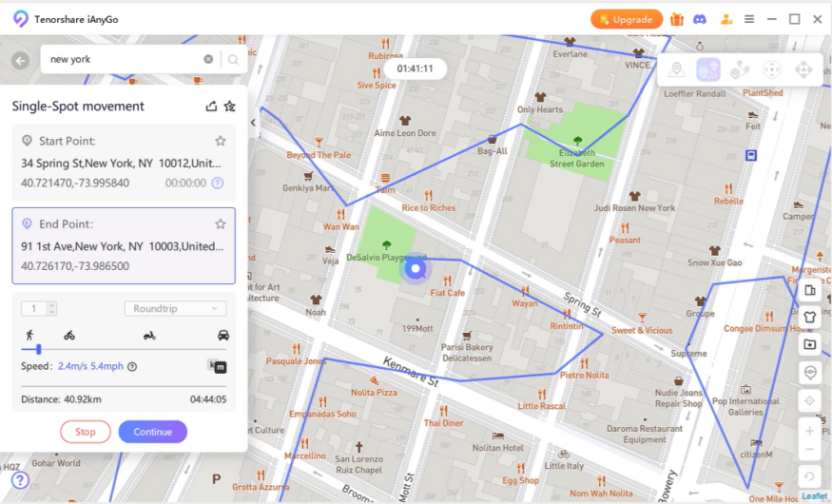The image size is (832, 504).
Task: Click the End Point address text
Action: (x=122, y=246)
